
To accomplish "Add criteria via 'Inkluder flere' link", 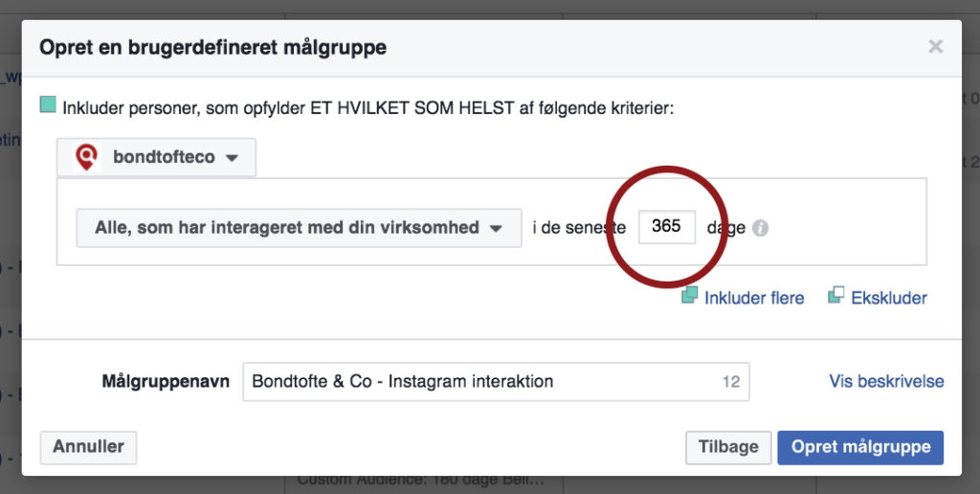I will pyautogui.click(x=754, y=298).
